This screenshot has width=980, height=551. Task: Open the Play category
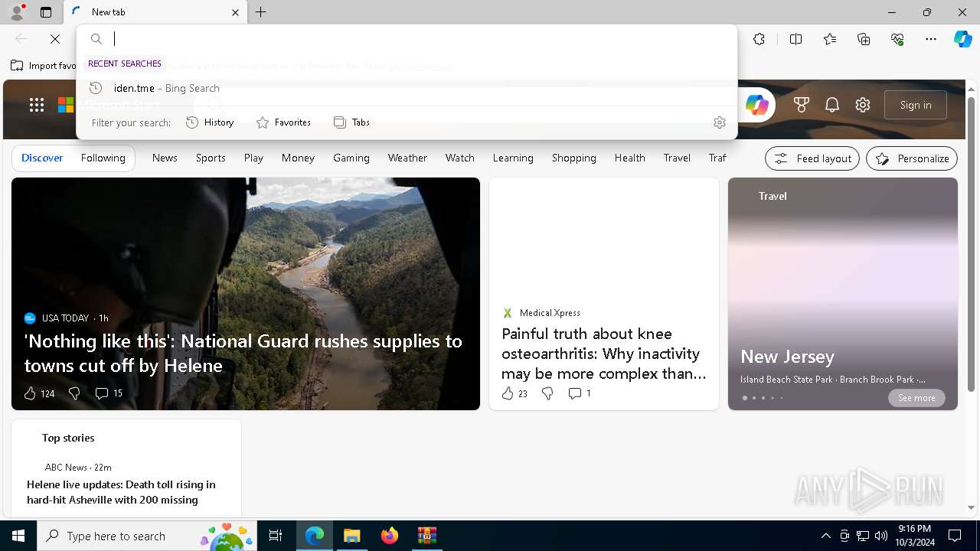pyautogui.click(x=253, y=158)
